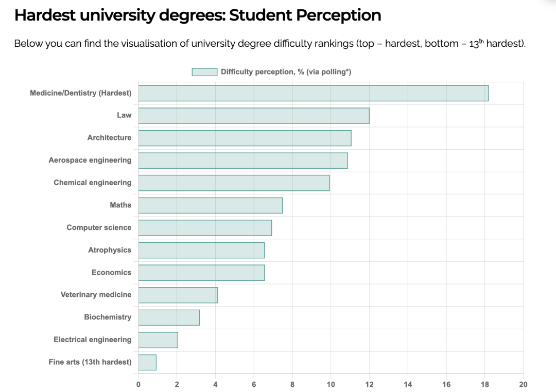Select the Chemical engineering bar
This screenshot has height=392, width=556.
(234, 183)
